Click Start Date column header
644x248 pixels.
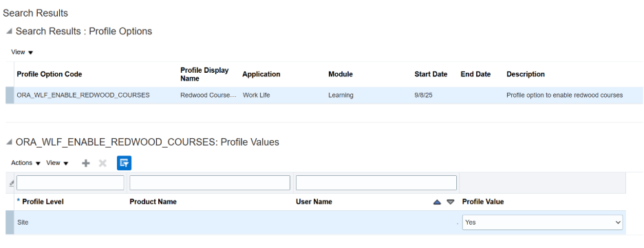click(x=431, y=74)
